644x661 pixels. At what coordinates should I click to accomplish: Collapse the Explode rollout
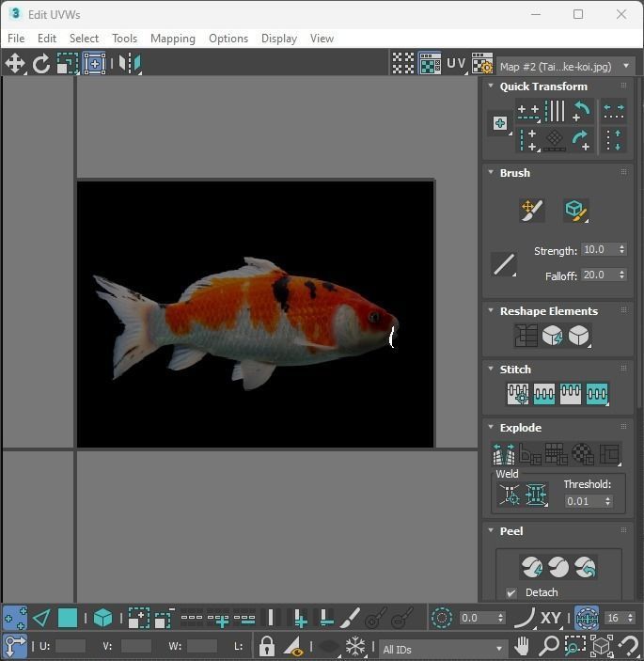491,427
